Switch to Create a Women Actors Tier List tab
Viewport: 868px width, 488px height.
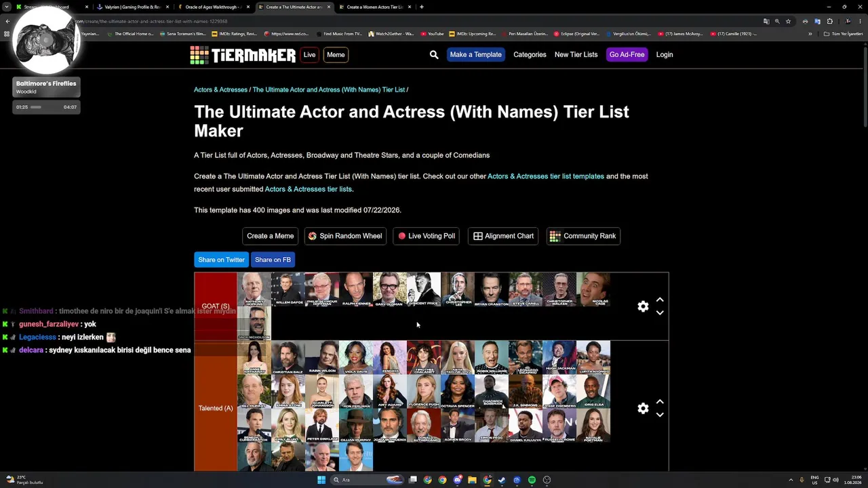(375, 7)
